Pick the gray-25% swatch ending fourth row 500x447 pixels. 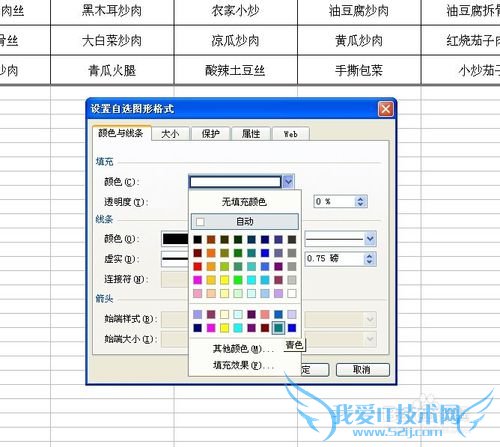pos(292,280)
